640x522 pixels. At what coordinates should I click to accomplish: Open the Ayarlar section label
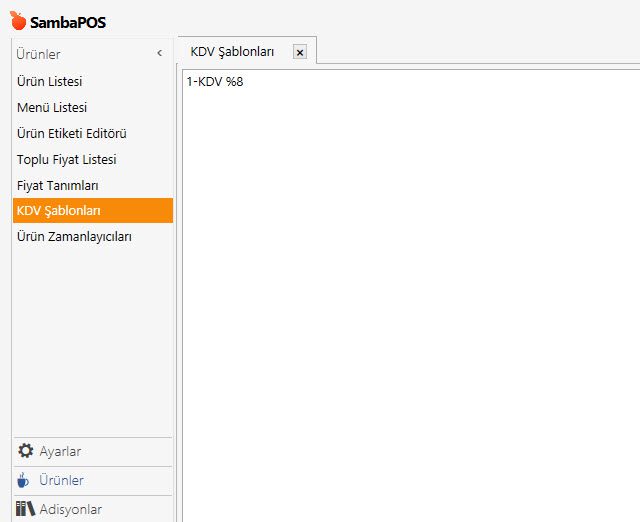point(60,451)
